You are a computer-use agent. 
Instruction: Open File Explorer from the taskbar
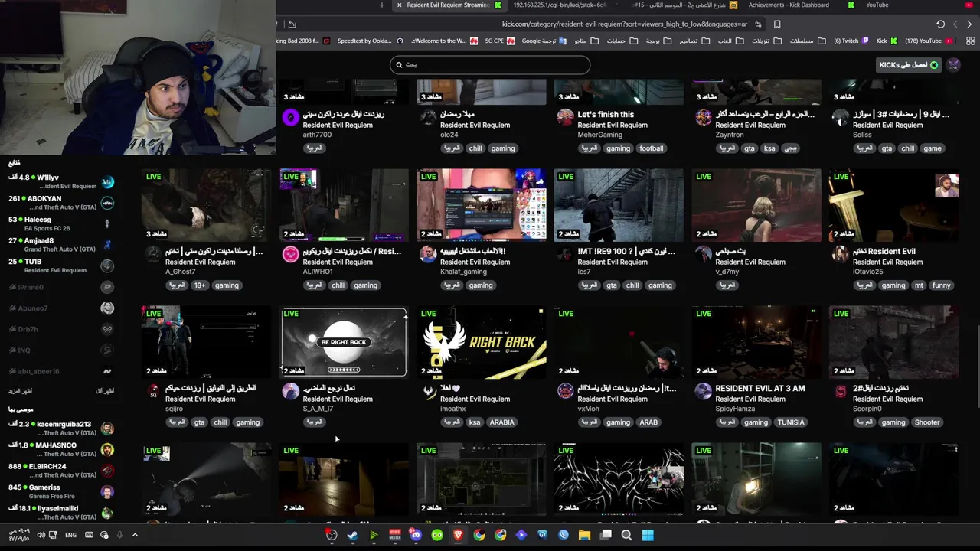[584, 535]
